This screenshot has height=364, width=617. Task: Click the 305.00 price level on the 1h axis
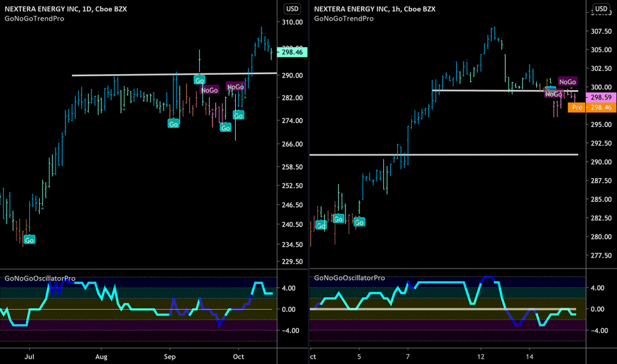click(x=601, y=50)
